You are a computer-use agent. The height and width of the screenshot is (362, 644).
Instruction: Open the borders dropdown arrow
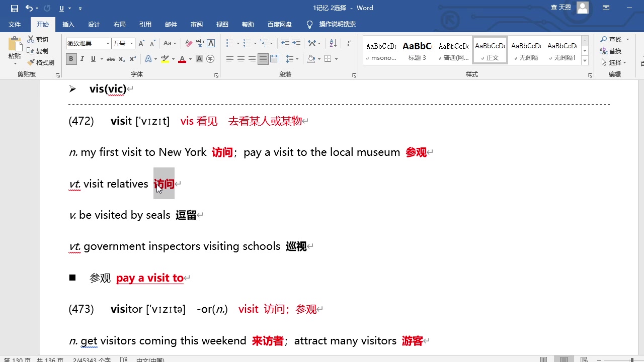336,59
